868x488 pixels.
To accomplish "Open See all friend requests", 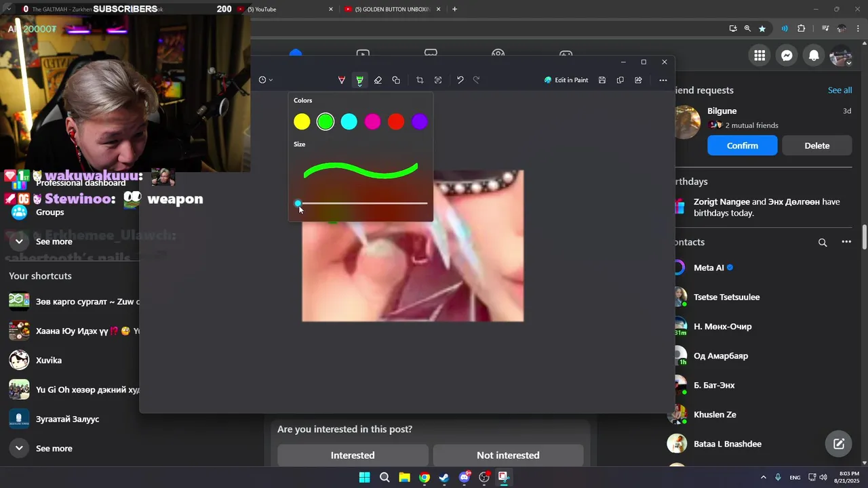I will (840, 90).
